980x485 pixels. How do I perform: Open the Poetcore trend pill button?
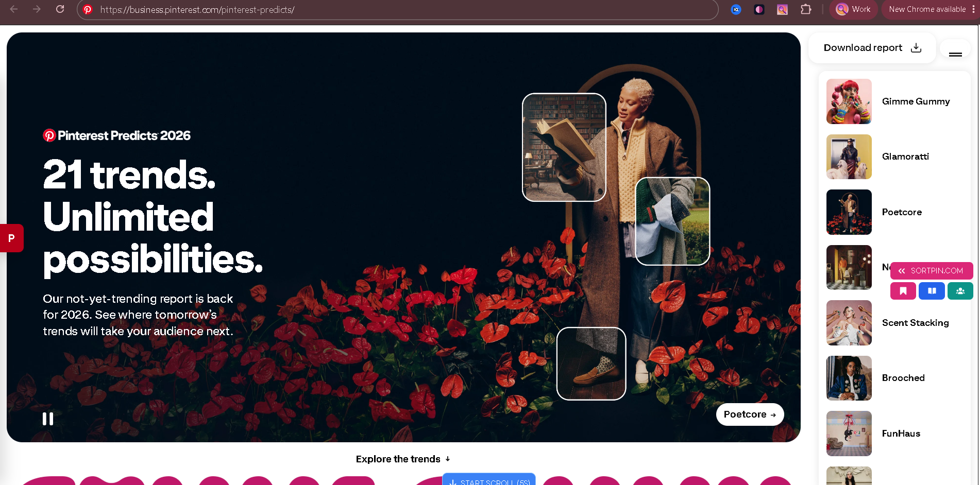point(750,414)
